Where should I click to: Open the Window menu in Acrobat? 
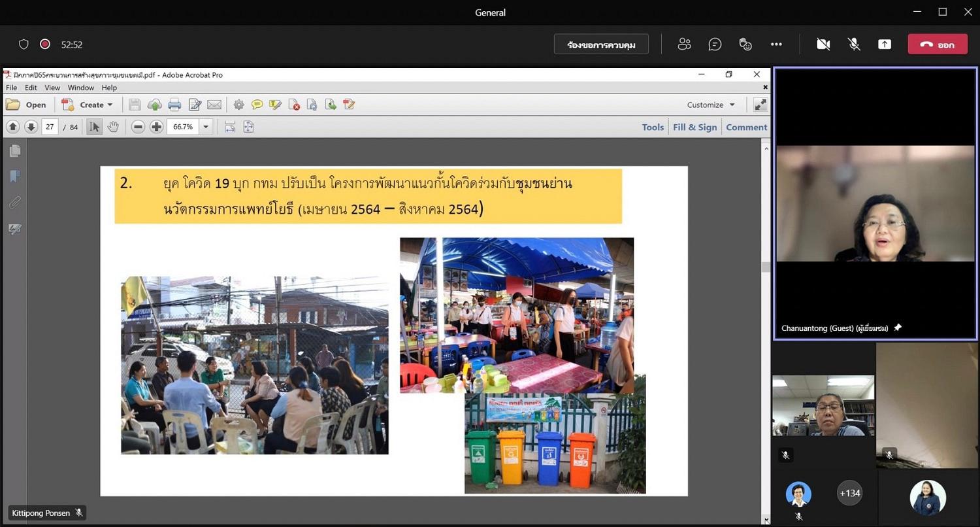point(81,88)
